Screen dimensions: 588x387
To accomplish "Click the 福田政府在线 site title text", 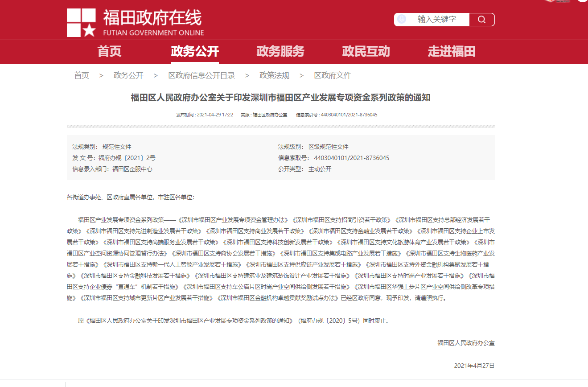I will pos(152,18).
